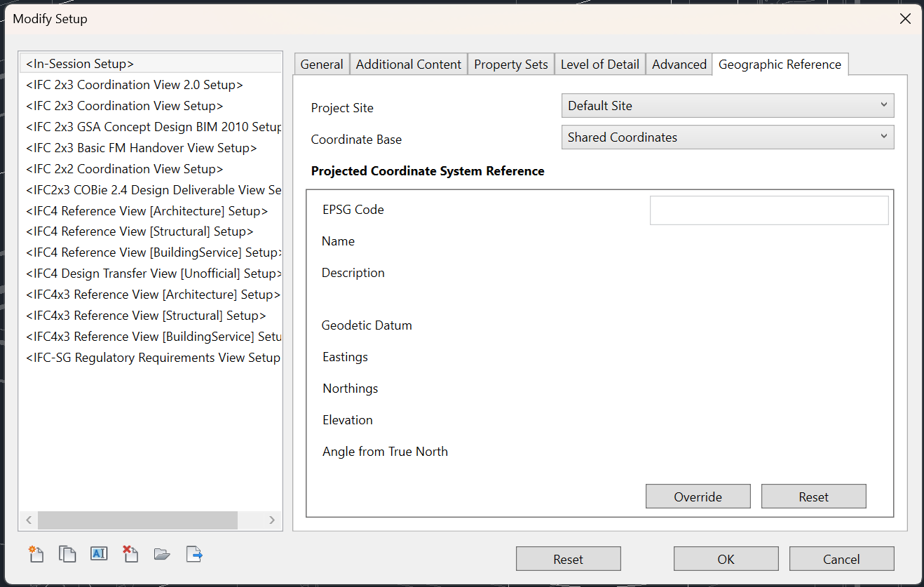Pick the IFC 2x3 GSA Concept Design BIM 2010 setup
924x587 pixels.
(151, 127)
